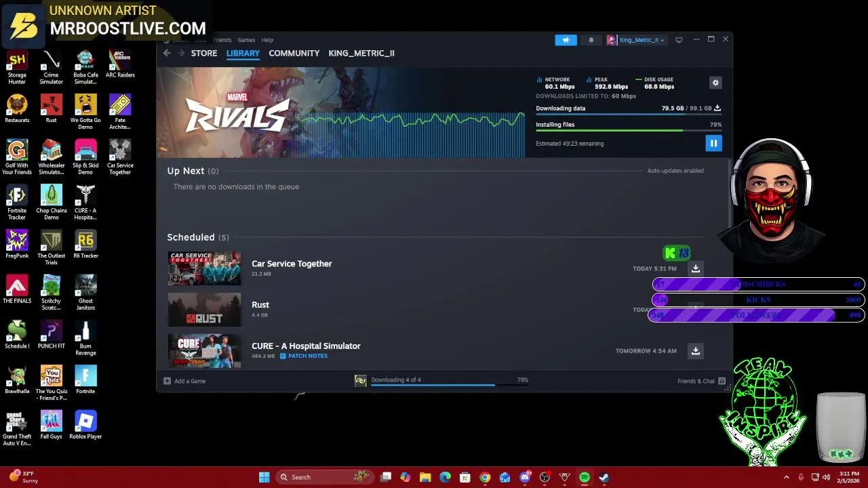Click Grand Theft Auto V desktop icon
The width and height of the screenshot is (868, 488).
point(17,429)
